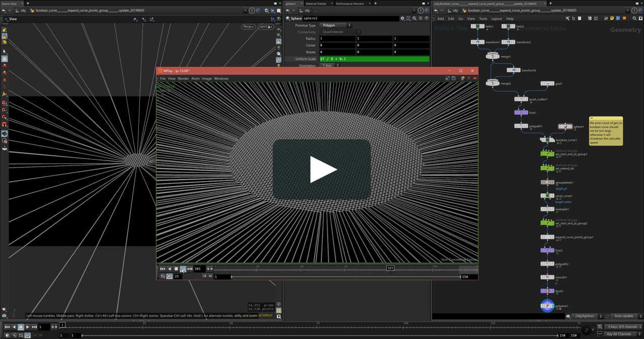
Task: Select the quad_scatter1 node
Action: 521,99
